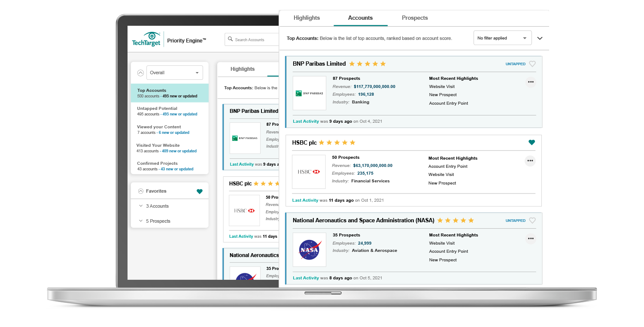Toggle favorite heart for NASA account

(x=532, y=221)
